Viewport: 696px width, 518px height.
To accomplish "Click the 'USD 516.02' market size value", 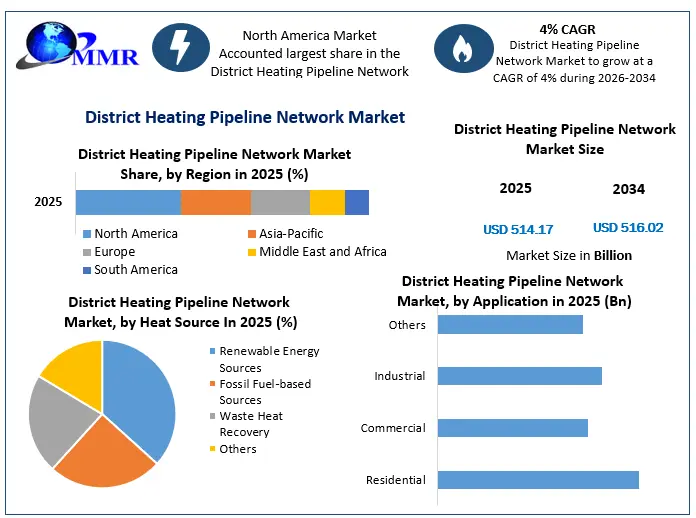I will (x=628, y=228).
